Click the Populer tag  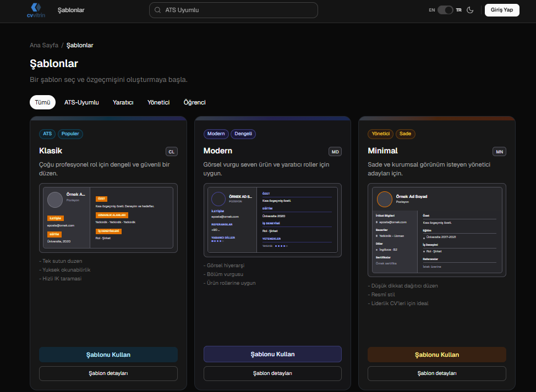tap(70, 134)
